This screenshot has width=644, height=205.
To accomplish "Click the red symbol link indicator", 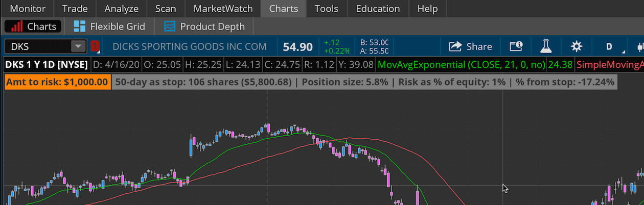I will (95, 47).
